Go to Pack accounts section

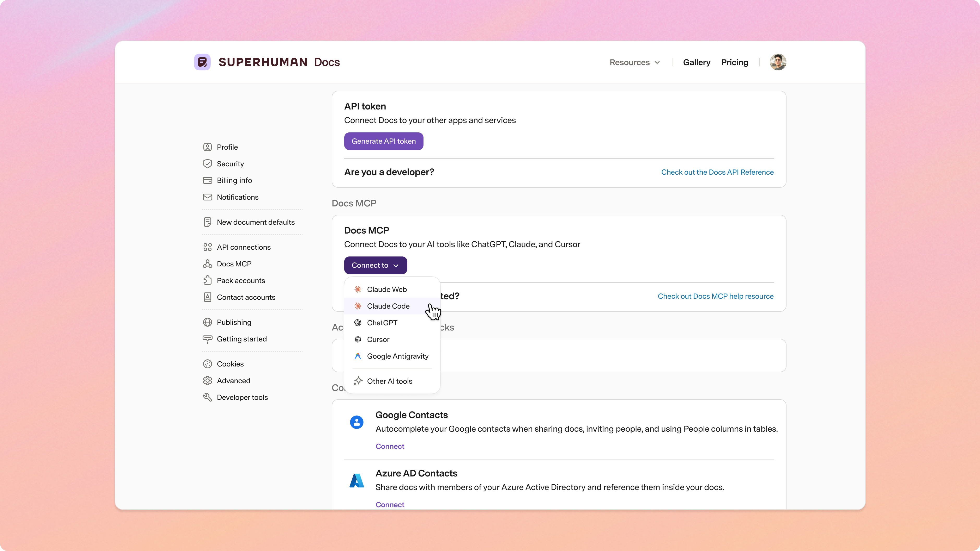pyautogui.click(x=234, y=281)
